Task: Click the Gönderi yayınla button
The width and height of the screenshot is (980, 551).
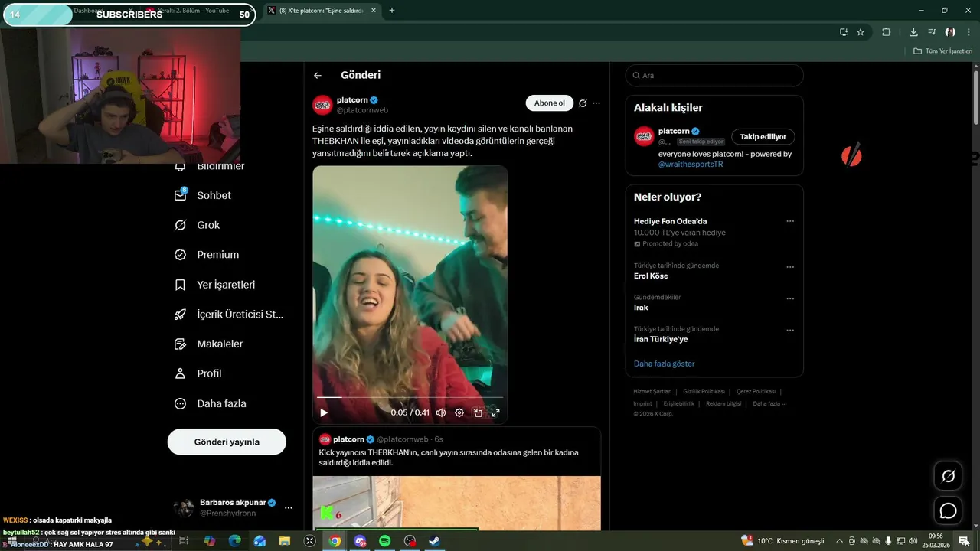Action: (227, 442)
